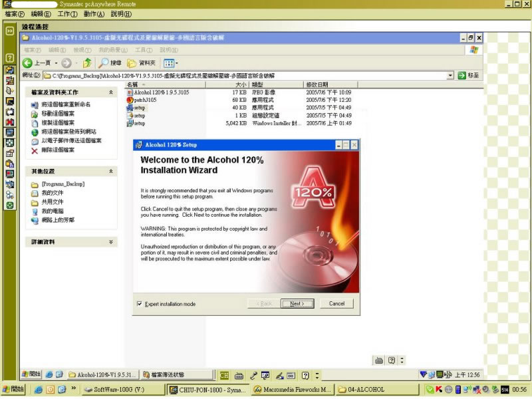Click the local system tray clock 00:56
532x399 pixels.
[x=519, y=390]
